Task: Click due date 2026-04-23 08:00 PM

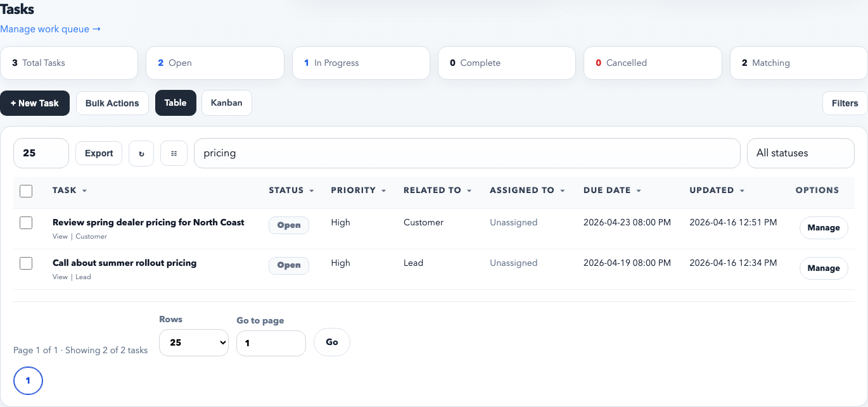Action: [x=627, y=222]
